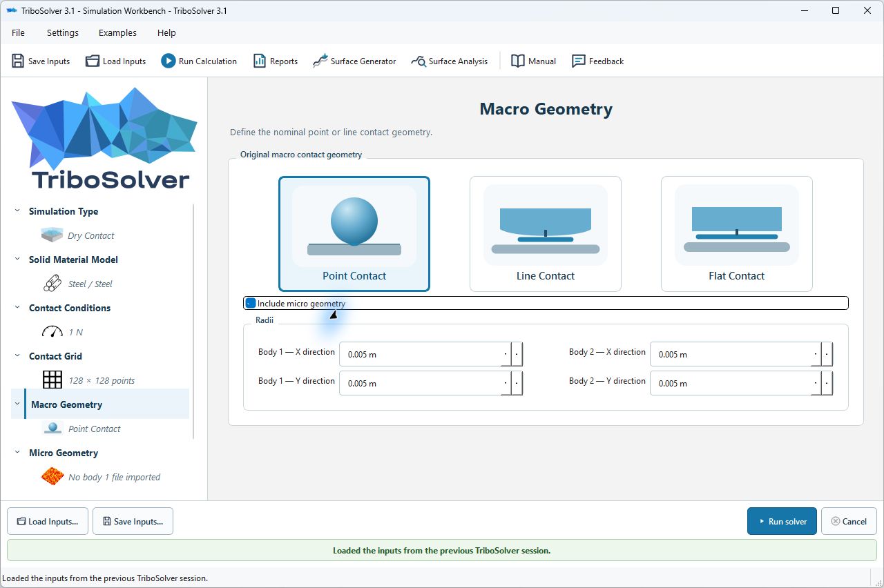Click the sphere icon beside sidebar Point Contact
Screen dimensions: 884x588
52,429
